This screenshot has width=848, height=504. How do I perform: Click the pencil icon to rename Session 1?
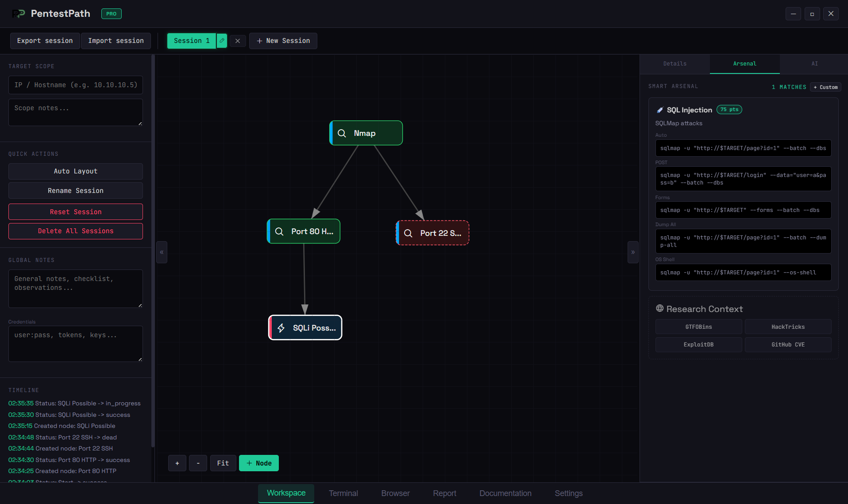pos(221,40)
